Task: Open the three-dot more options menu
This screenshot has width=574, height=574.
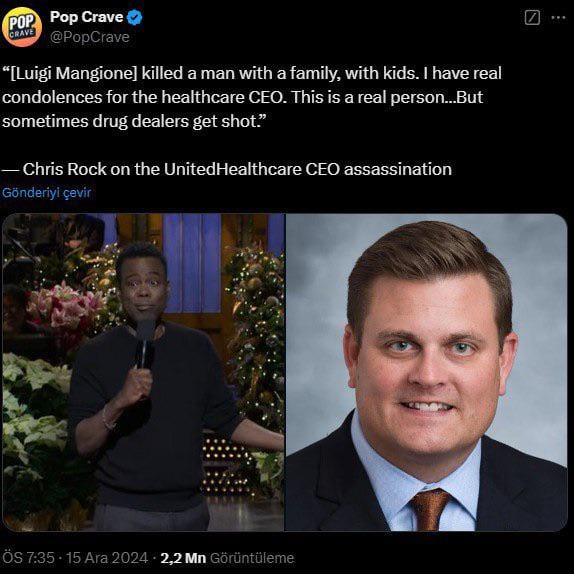Action: [558, 18]
